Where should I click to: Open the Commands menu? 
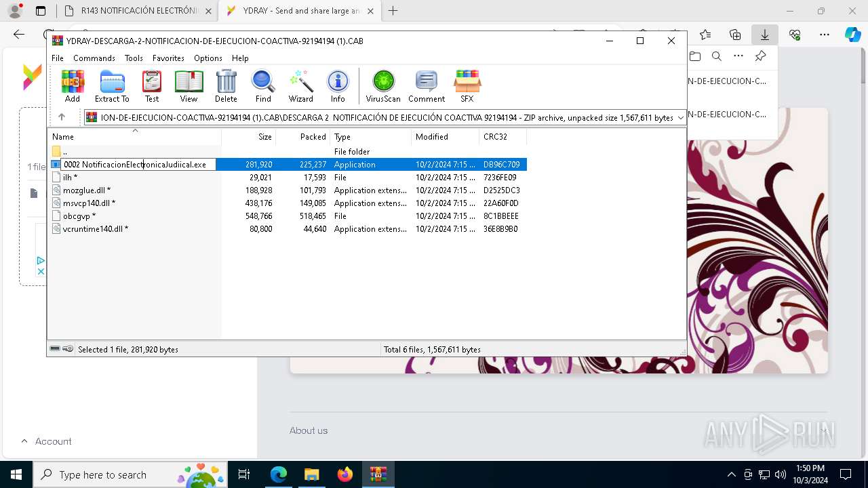94,58
